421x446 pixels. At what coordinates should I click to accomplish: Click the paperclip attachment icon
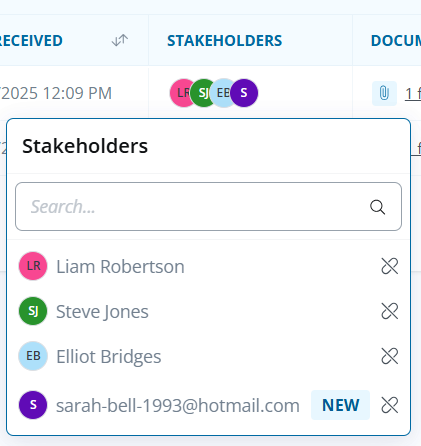point(384,93)
